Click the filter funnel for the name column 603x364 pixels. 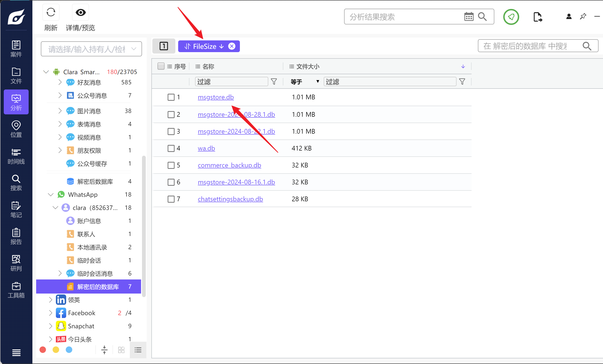pyautogui.click(x=274, y=81)
